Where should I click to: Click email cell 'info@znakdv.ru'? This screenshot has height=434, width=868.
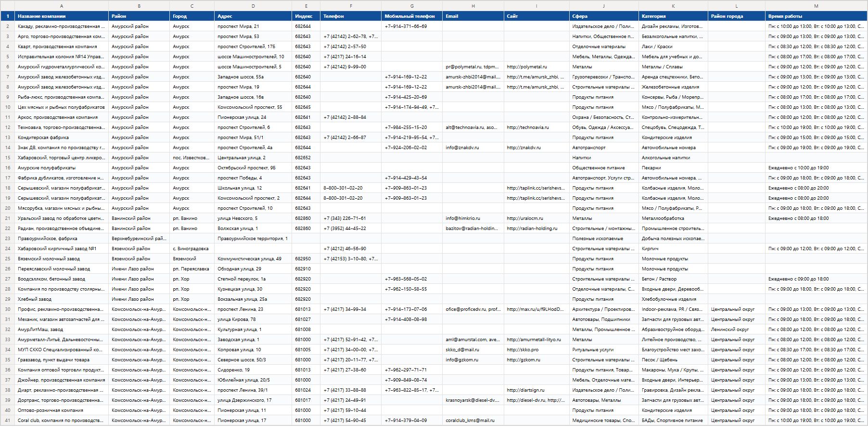tap(473, 148)
